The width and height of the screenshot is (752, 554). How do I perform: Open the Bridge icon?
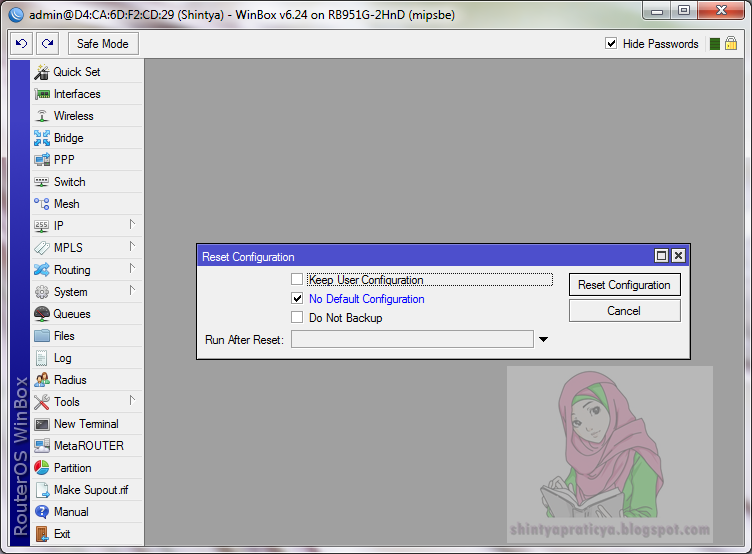pos(42,138)
